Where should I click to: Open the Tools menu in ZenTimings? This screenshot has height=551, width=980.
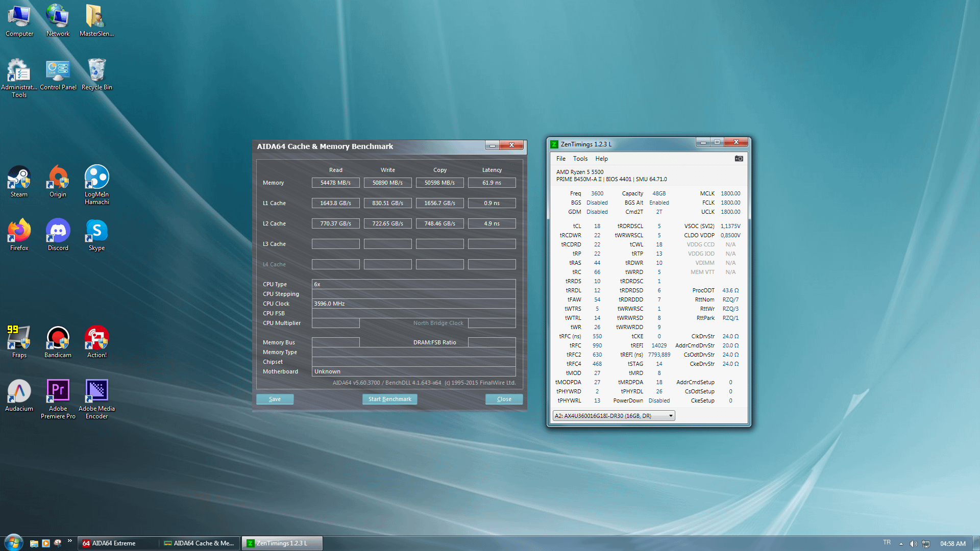click(x=580, y=159)
